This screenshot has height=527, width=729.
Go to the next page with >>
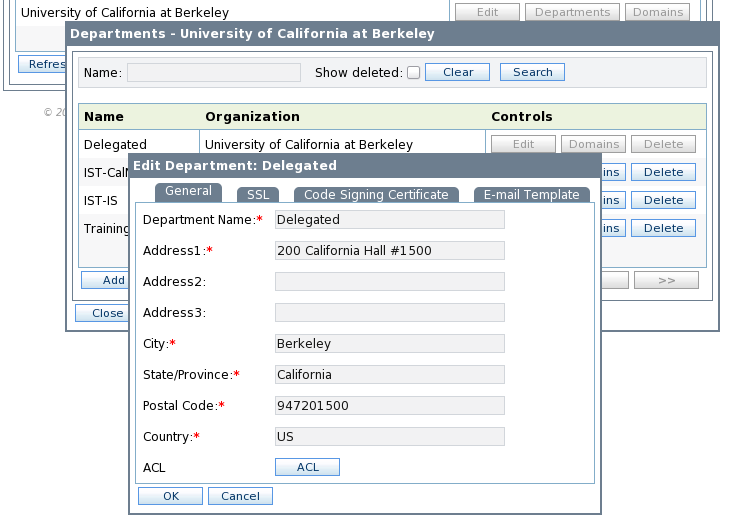(x=666, y=280)
